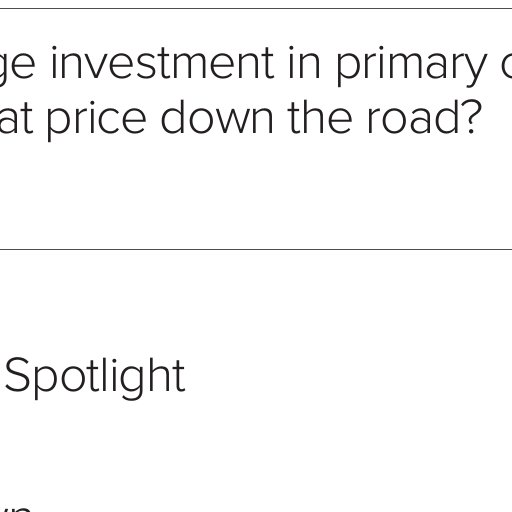Open the Spotlight section heading
Screen dimensions: 512x512
coord(95,377)
